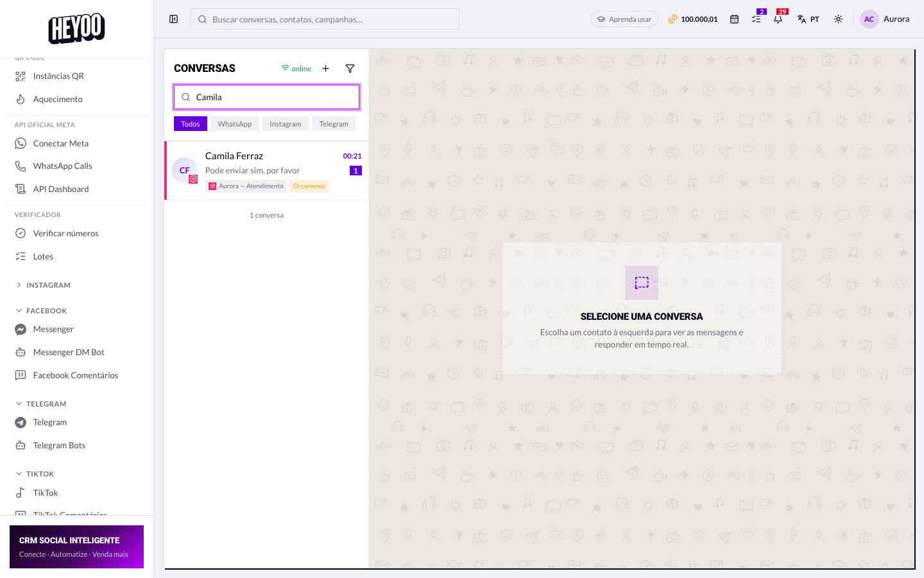The width and height of the screenshot is (924, 578).
Task: Collapse the sidebar panel
Action: [x=173, y=19]
